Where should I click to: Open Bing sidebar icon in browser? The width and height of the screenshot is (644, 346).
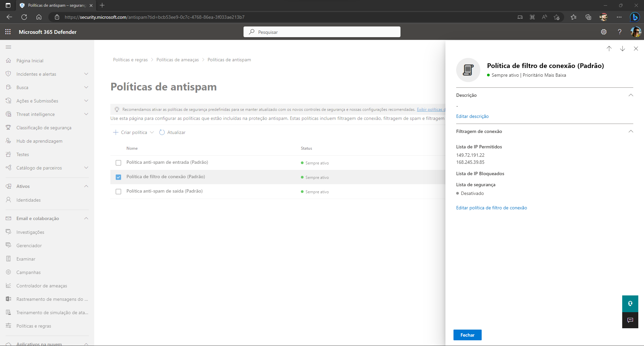point(635,17)
